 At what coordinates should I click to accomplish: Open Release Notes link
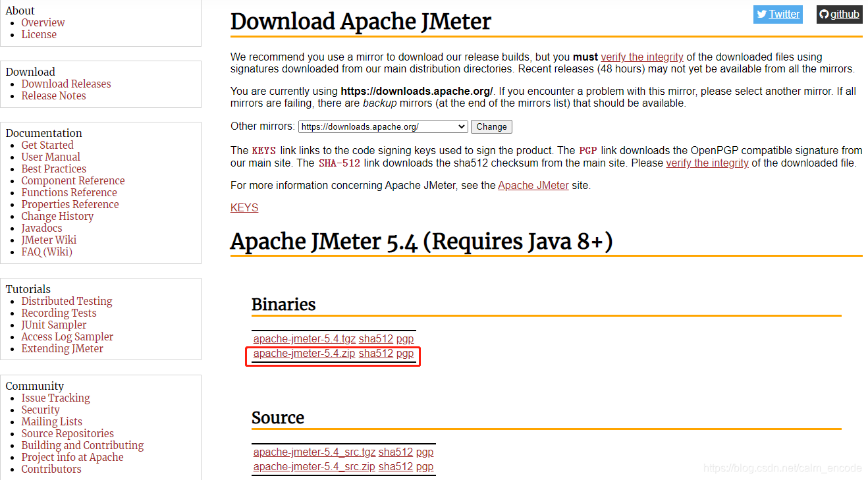point(53,96)
